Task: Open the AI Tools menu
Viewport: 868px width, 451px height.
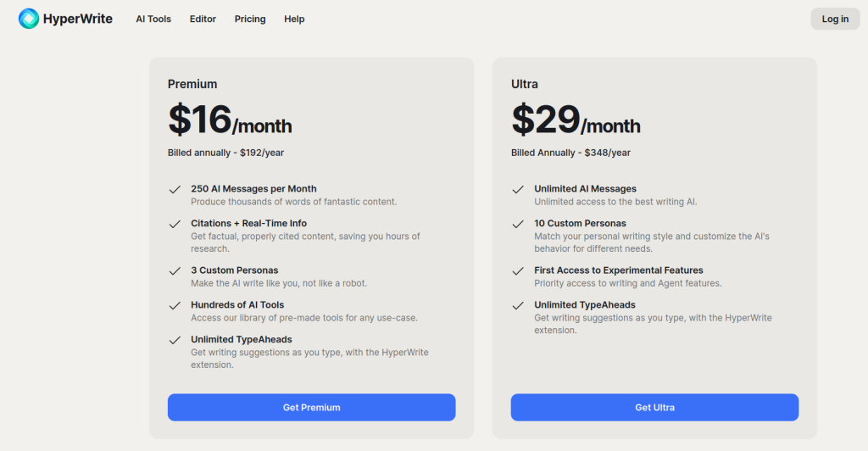Action: click(x=153, y=19)
